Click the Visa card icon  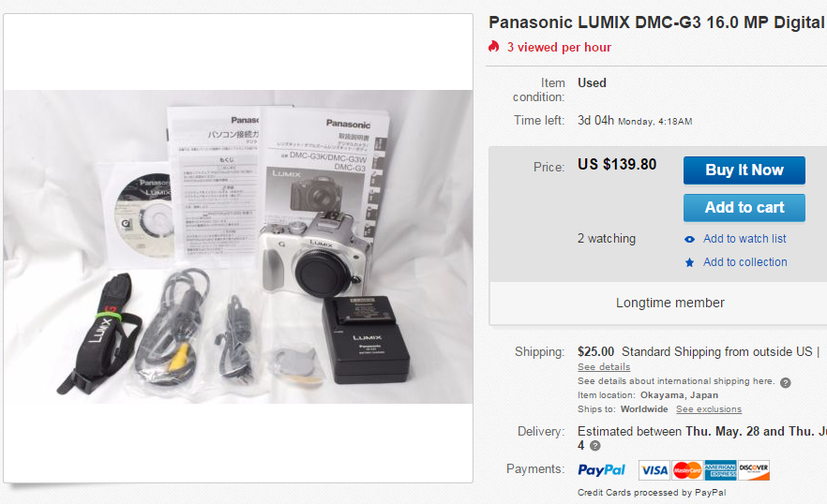click(x=654, y=470)
